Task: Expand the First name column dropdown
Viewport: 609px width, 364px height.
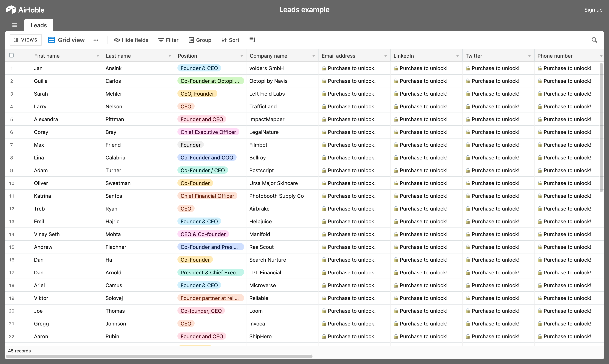Action: [x=98, y=56]
